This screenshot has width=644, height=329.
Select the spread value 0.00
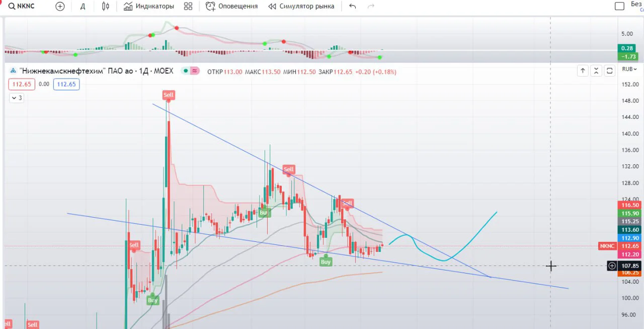point(44,84)
